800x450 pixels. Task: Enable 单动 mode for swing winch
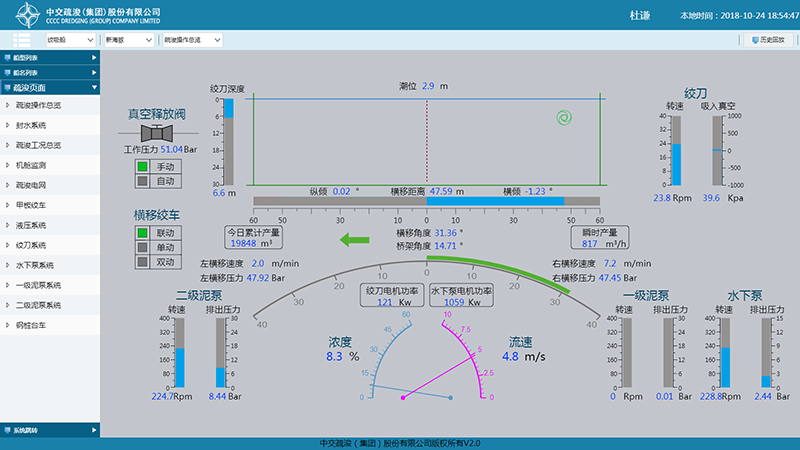[x=143, y=247]
